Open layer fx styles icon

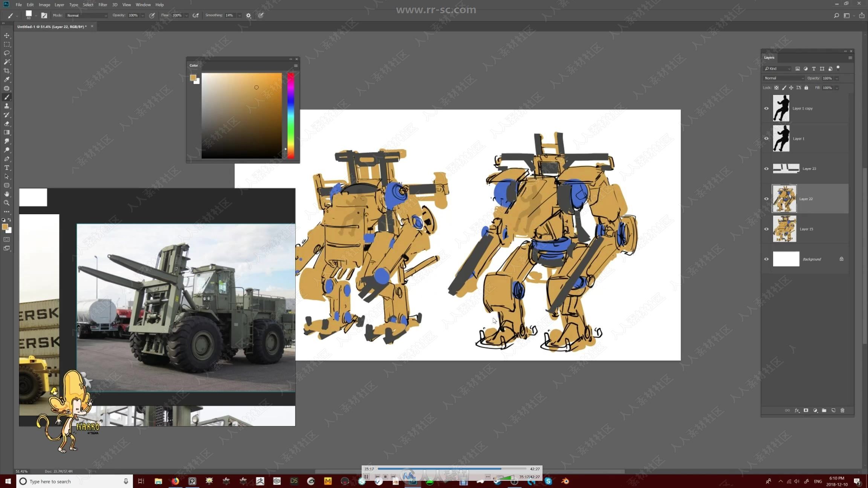(x=797, y=410)
